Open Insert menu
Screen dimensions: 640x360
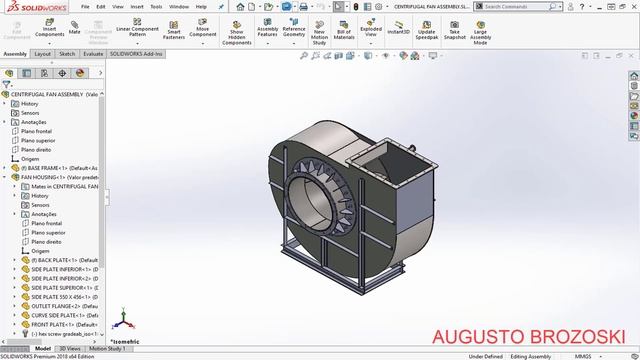pyautogui.click(x=137, y=7)
